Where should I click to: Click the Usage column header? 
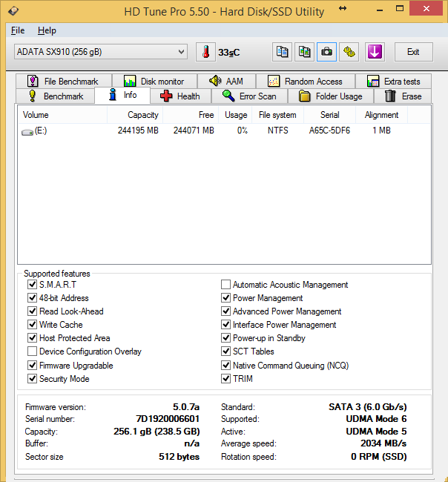(x=235, y=115)
